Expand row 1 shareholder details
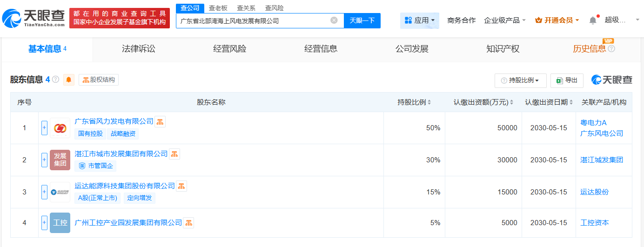Image resolution: width=644 pixels, height=247 pixels. tap(44, 128)
